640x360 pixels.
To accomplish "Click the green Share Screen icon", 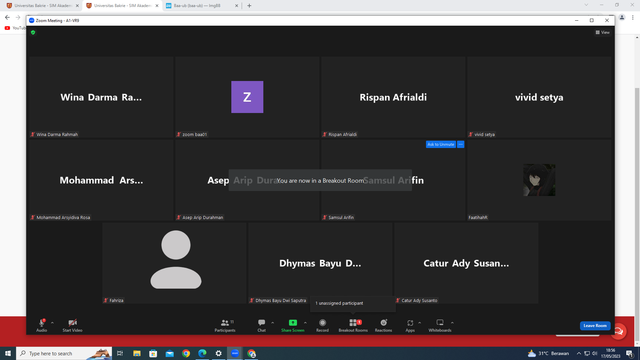I will coord(293,322).
